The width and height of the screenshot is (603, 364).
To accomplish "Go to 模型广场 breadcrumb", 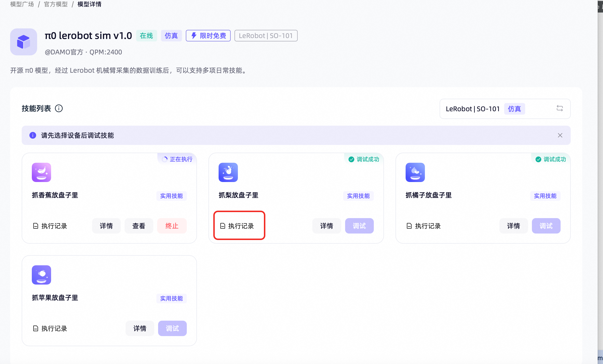I will coord(22,4).
